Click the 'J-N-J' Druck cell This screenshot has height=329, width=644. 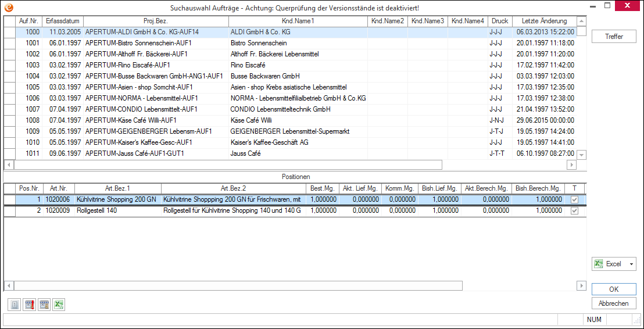pyautogui.click(x=500, y=121)
